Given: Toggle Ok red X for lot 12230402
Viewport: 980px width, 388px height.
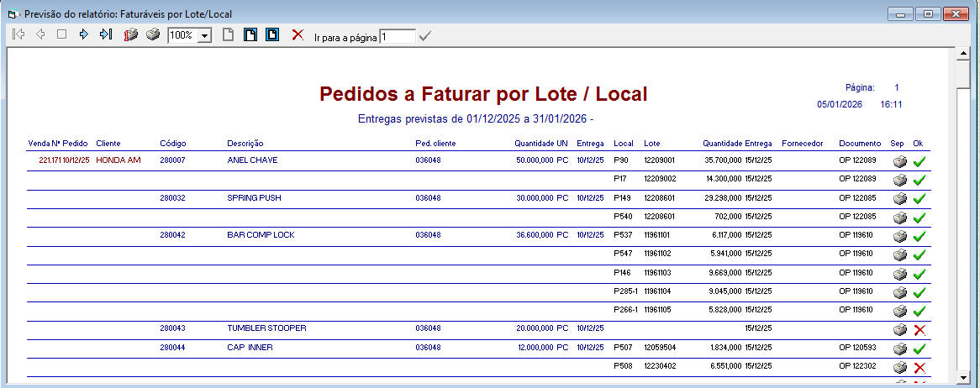Looking at the screenshot, I should tap(919, 368).
